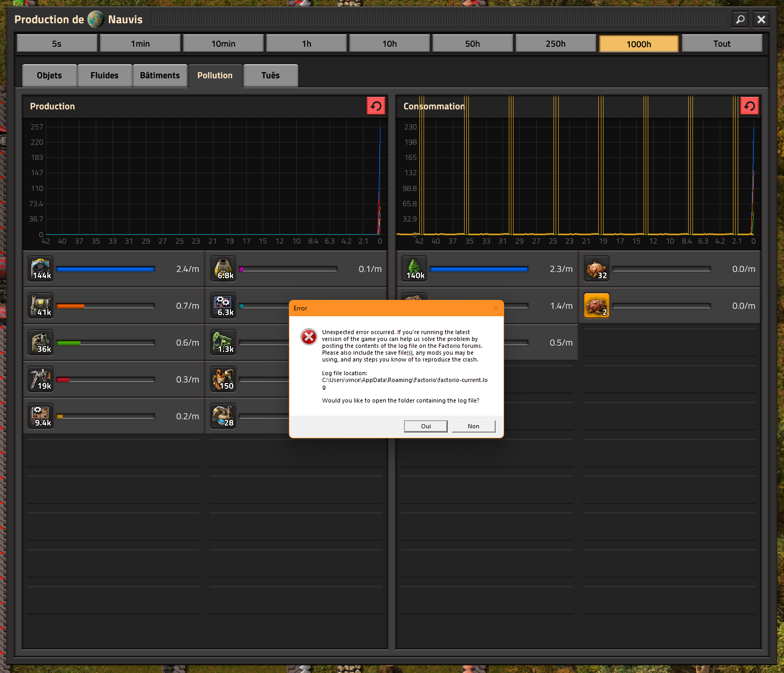This screenshot has height=673, width=784.
Task: Click the production item icon labeled 41k
Action: [41, 306]
